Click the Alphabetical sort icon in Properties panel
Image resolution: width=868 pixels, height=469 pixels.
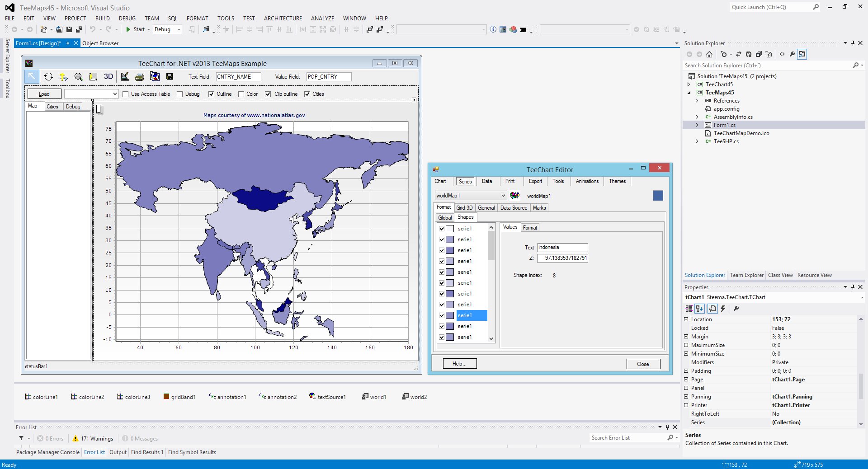click(699, 309)
